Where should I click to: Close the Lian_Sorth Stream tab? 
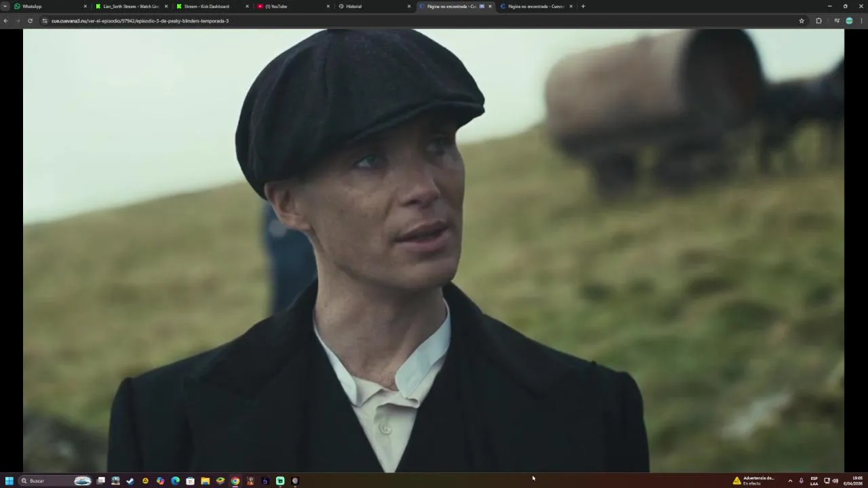click(165, 6)
